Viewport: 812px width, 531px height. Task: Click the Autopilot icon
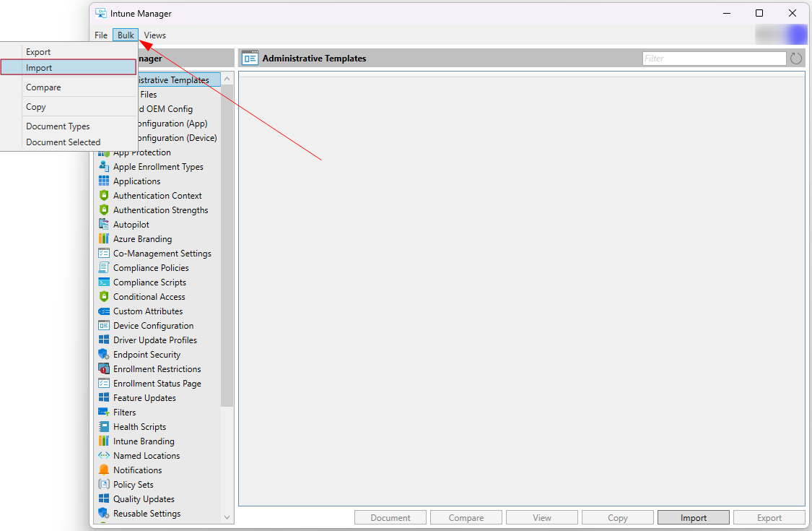coord(103,225)
